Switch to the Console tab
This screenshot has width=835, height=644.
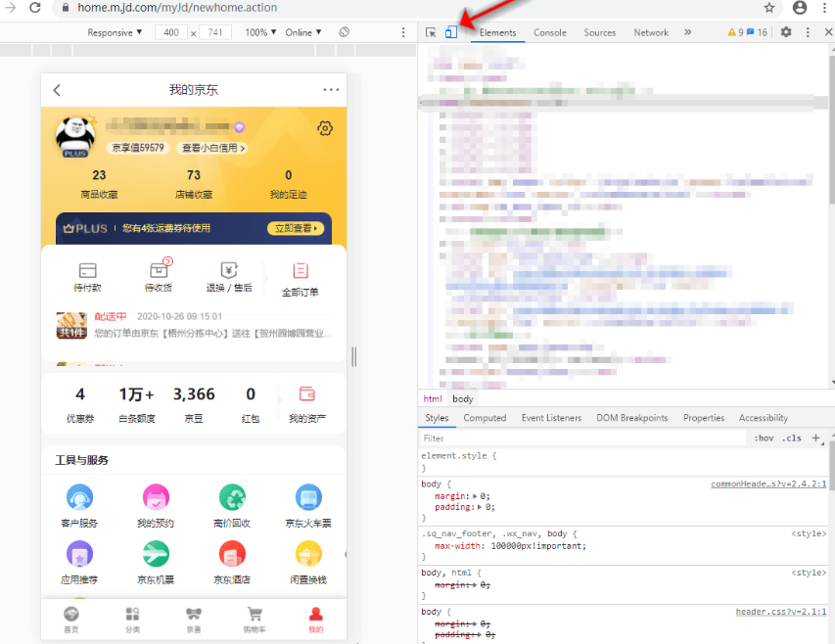(550, 32)
